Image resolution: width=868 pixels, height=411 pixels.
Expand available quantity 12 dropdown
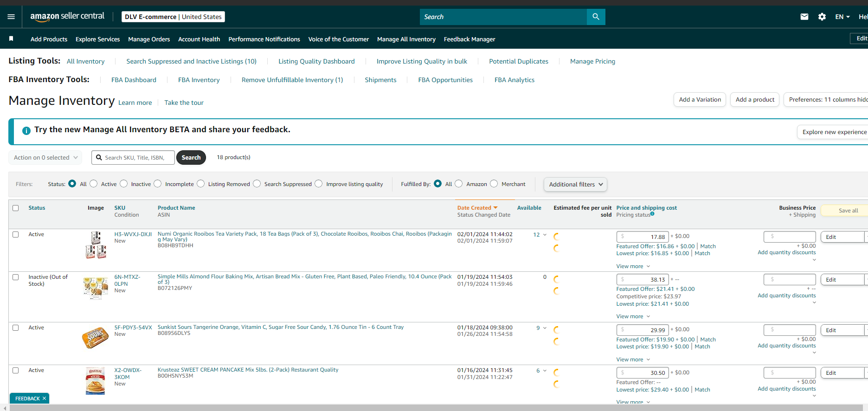click(x=545, y=235)
